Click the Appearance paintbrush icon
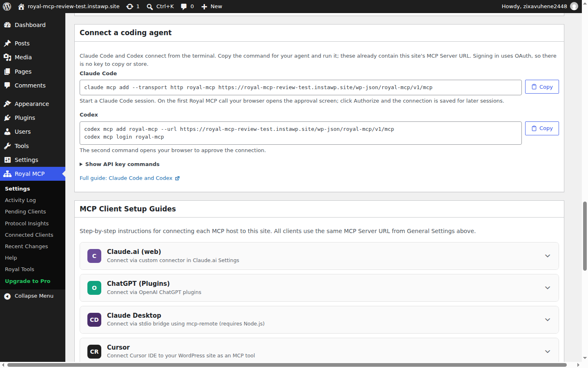Screen dimensions: 588x368 7,104
